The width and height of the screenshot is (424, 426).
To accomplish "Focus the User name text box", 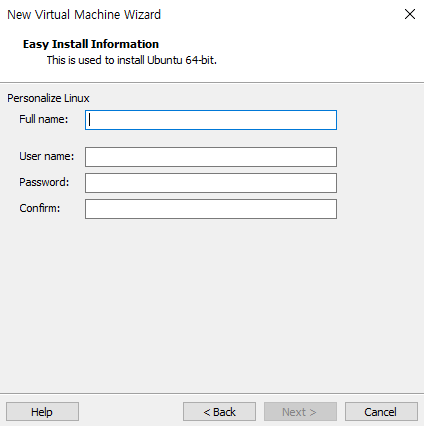I will (x=211, y=157).
